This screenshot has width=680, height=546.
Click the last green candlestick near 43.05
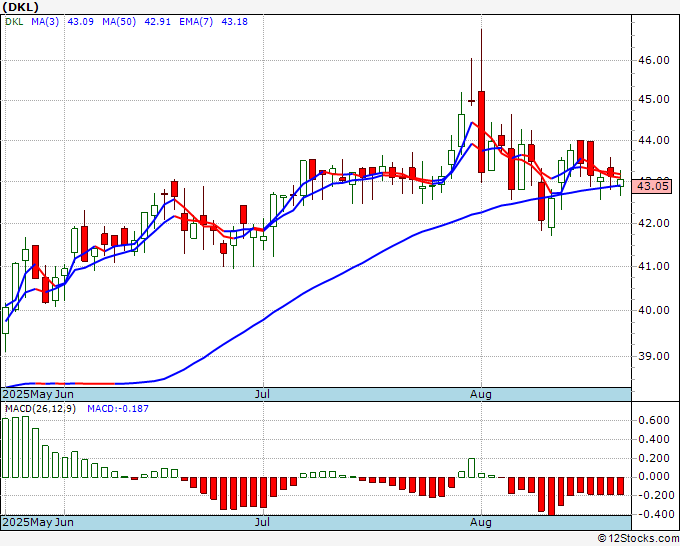[x=621, y=183]
